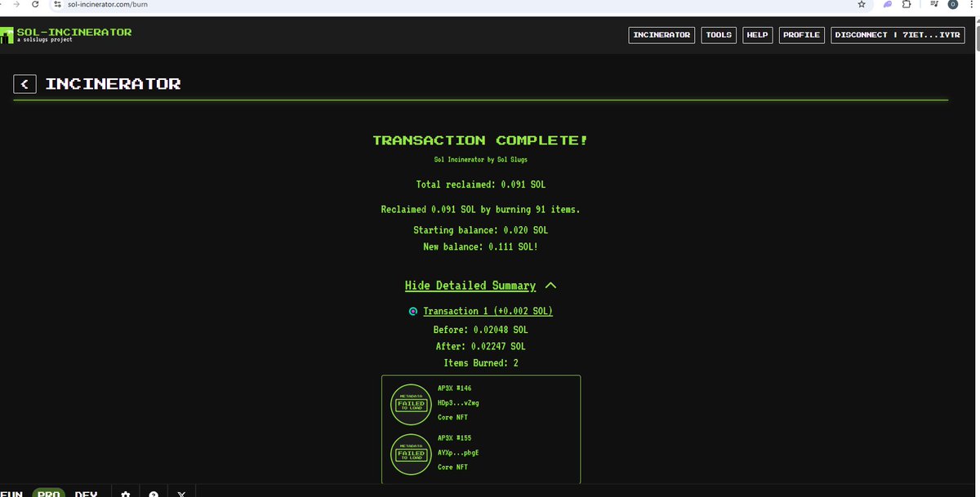This screenshot has height=497, width=980.
Task: Click 'Sol Incinerator by Sol Slugs' subtitle
Action: [481, 160]
